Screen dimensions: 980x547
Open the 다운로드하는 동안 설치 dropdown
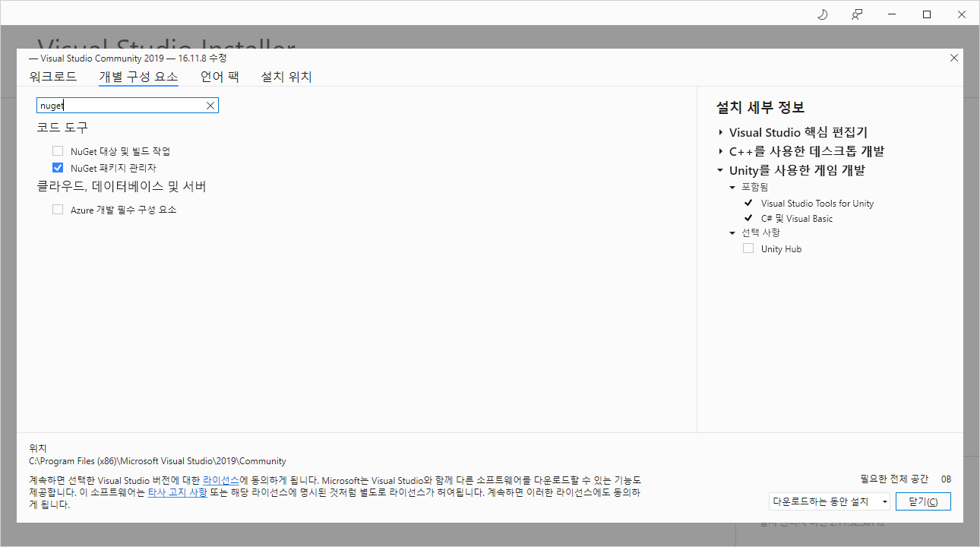coord(829,501)
